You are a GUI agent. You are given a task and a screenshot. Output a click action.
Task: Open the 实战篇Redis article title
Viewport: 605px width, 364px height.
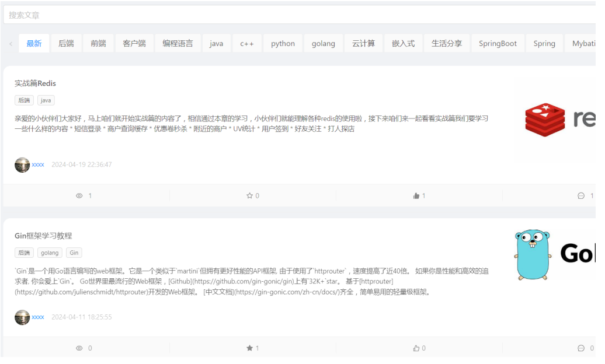pos(35,83)
